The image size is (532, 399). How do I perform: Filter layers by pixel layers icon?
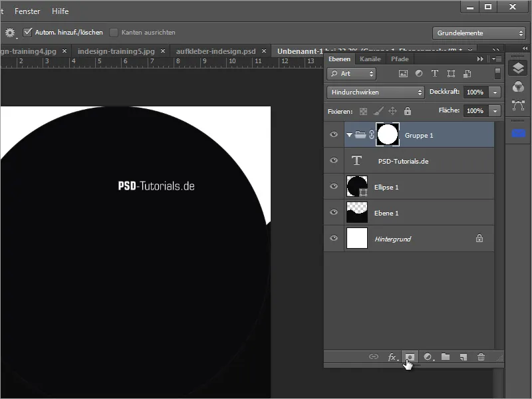[x=403, y=74]
